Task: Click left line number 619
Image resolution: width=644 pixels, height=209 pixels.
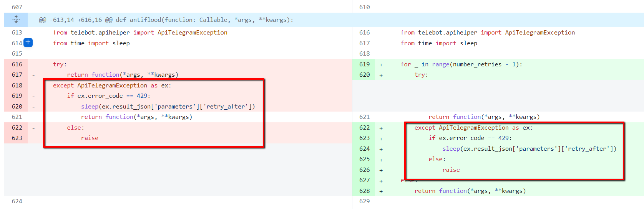Action: pyautogui.click(x=17, y=96)
